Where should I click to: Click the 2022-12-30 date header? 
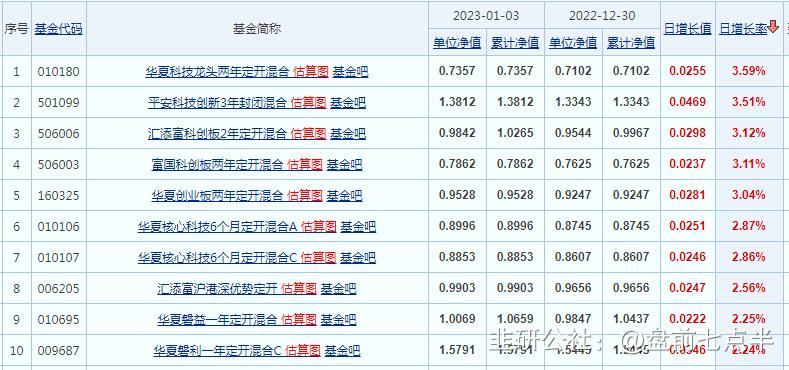tap(602, 16)
